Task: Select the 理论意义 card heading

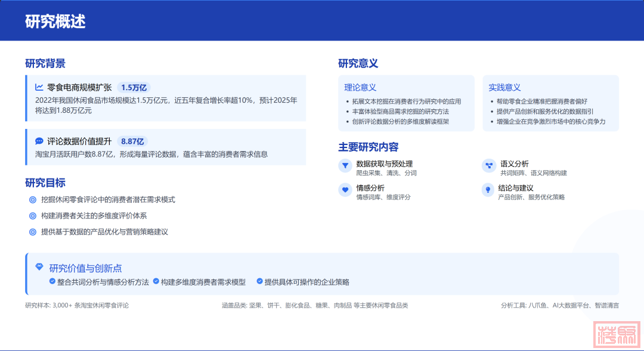Action: [360, 87]
